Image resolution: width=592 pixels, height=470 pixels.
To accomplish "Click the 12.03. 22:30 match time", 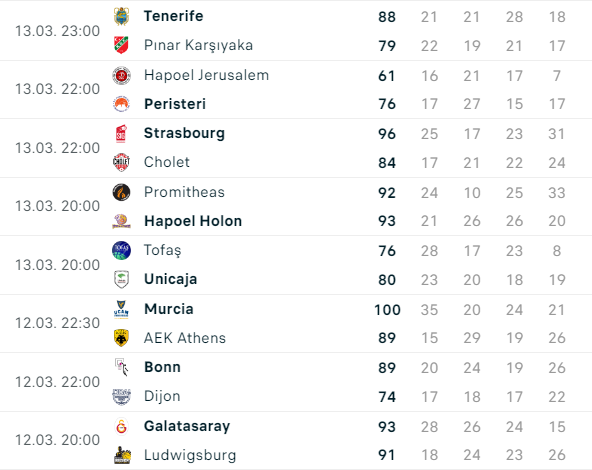I will (57, 323).
